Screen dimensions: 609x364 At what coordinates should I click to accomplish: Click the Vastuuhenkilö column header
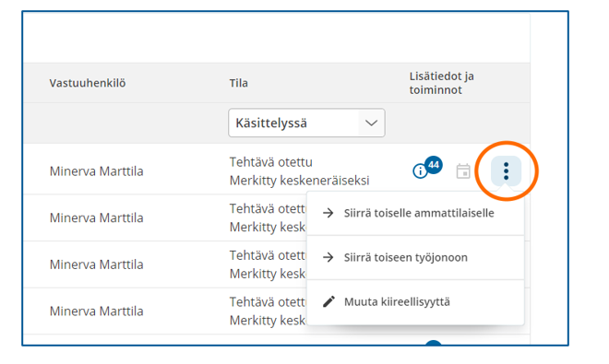point(88,83)
